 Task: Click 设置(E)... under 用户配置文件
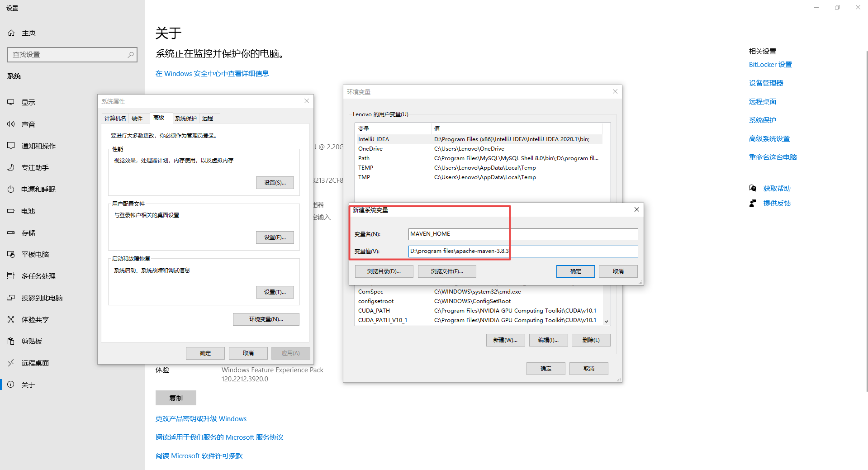click(275, 237)
